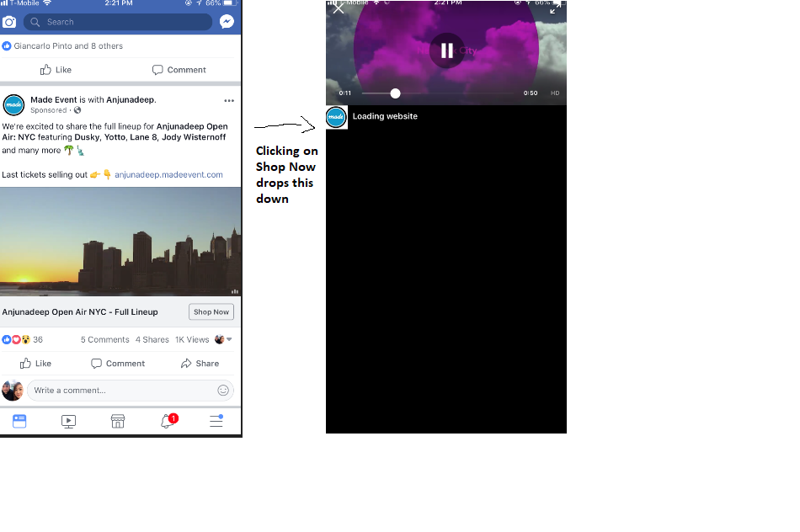This screenshot has height=532, width=800.
Task: Move the video progress slider handle
Action: 396,93
